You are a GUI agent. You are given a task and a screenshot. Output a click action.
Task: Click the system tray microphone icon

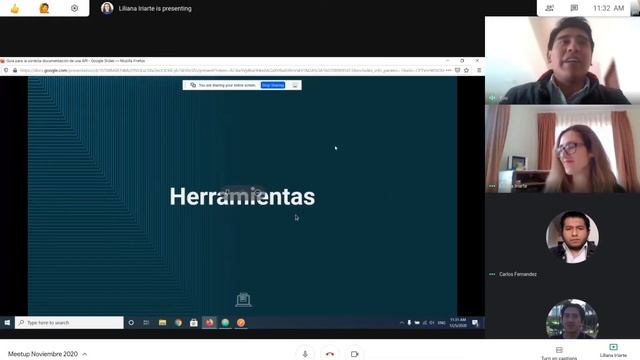(x=409, y=322)
